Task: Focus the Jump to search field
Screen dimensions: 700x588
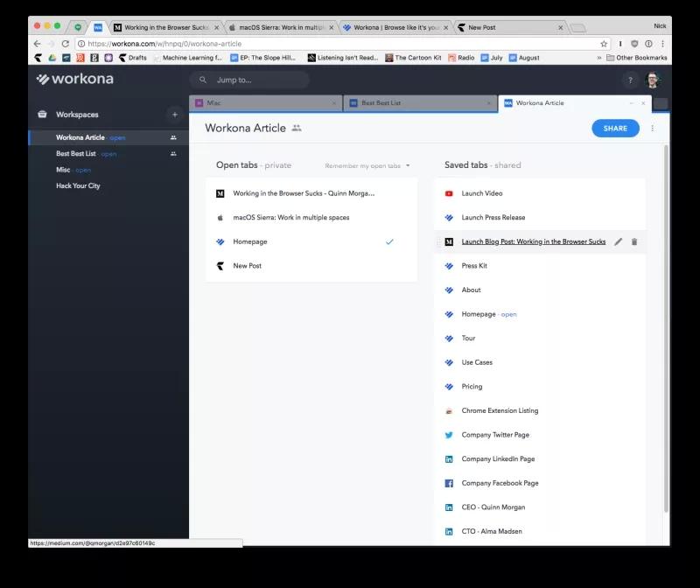Action: click(x=250, y=80)
